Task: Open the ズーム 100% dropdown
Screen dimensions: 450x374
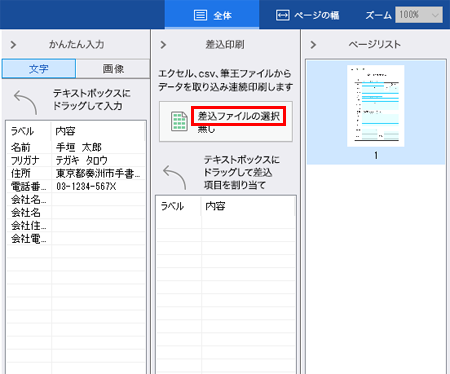Action: point(419,15)
